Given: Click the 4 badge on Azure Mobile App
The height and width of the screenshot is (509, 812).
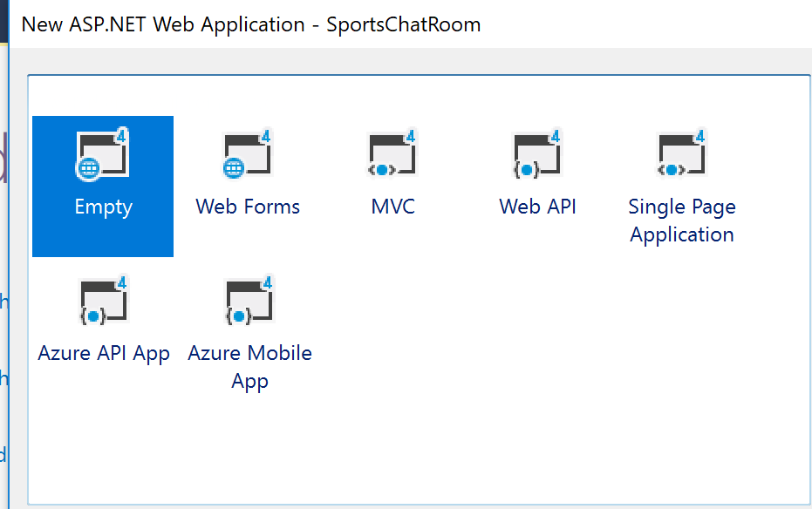Looking at the screenshot, I should 267,283.
